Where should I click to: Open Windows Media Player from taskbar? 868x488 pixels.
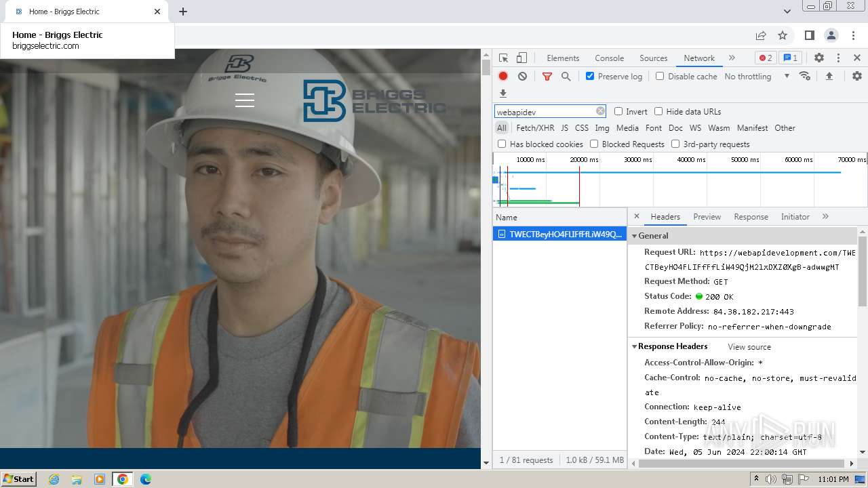pos(100,479)
